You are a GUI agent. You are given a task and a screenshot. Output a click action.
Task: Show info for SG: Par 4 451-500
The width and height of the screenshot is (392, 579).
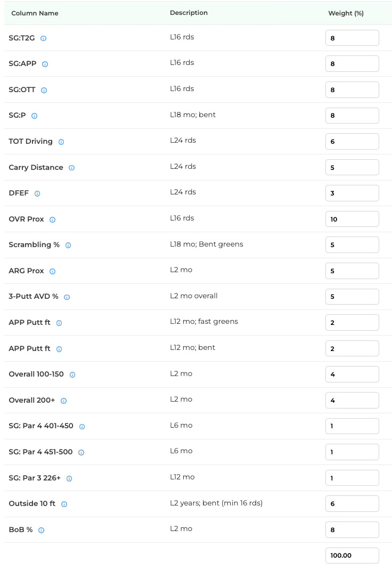81,452
